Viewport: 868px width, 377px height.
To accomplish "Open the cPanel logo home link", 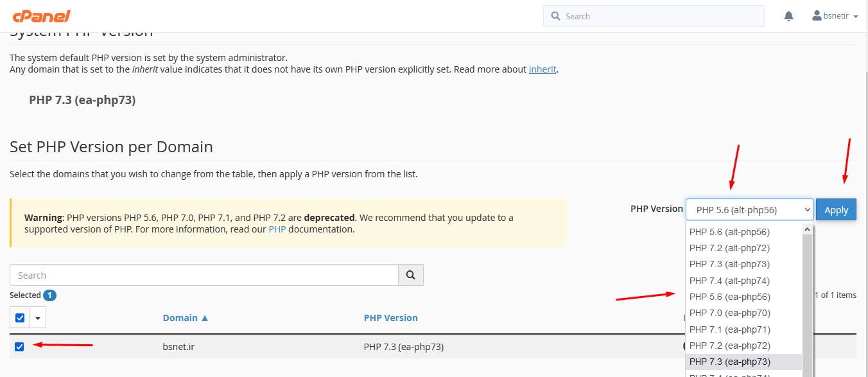I will [x=42, y=16].
